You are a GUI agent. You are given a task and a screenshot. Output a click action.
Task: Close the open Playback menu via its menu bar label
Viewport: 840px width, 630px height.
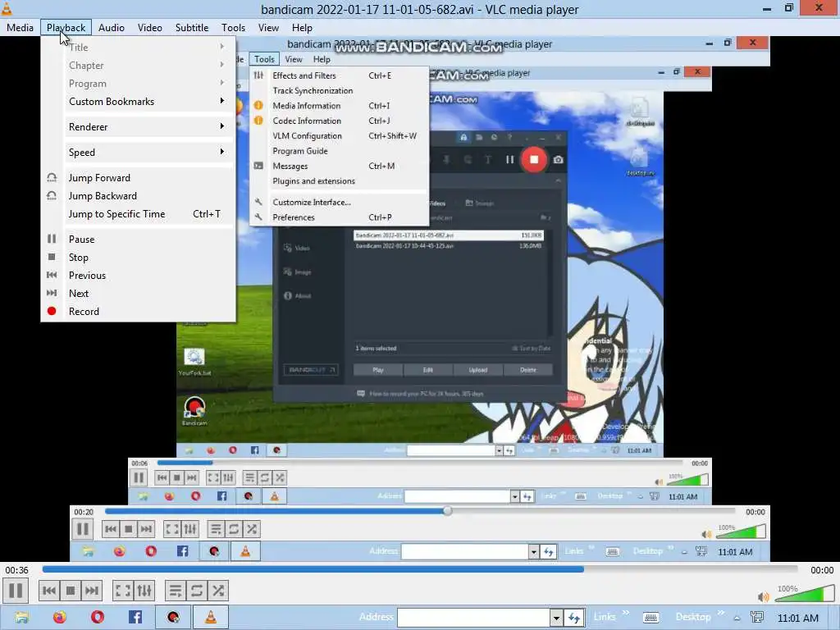pos(66,28)
